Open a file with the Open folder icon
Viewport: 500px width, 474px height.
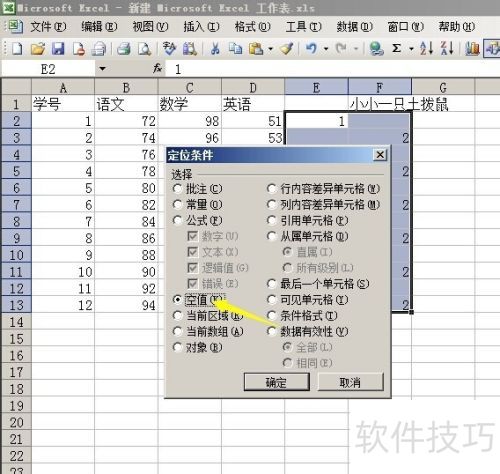(x=38, y=49)
